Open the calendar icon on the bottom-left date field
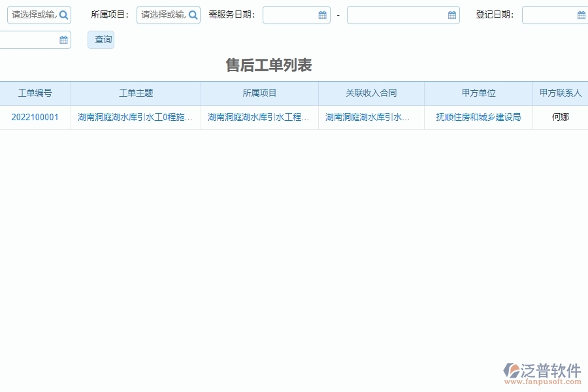The image size is (588, 392). click(63, 40)
